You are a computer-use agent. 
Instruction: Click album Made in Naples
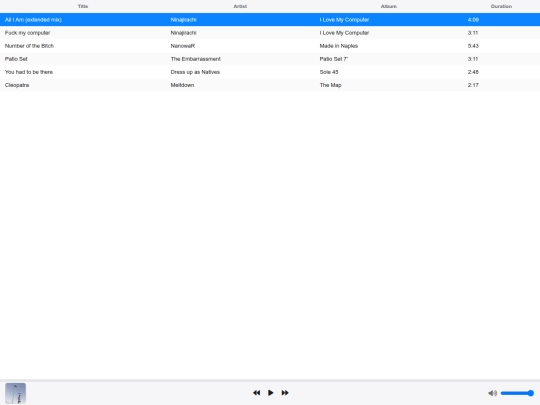[x=339, y=46]
